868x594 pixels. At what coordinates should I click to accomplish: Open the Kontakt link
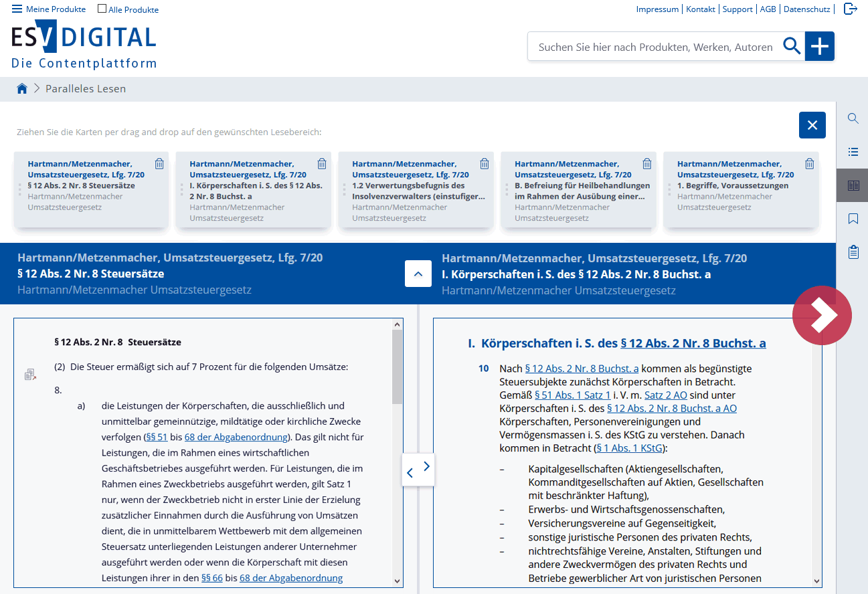coord(701,9)
